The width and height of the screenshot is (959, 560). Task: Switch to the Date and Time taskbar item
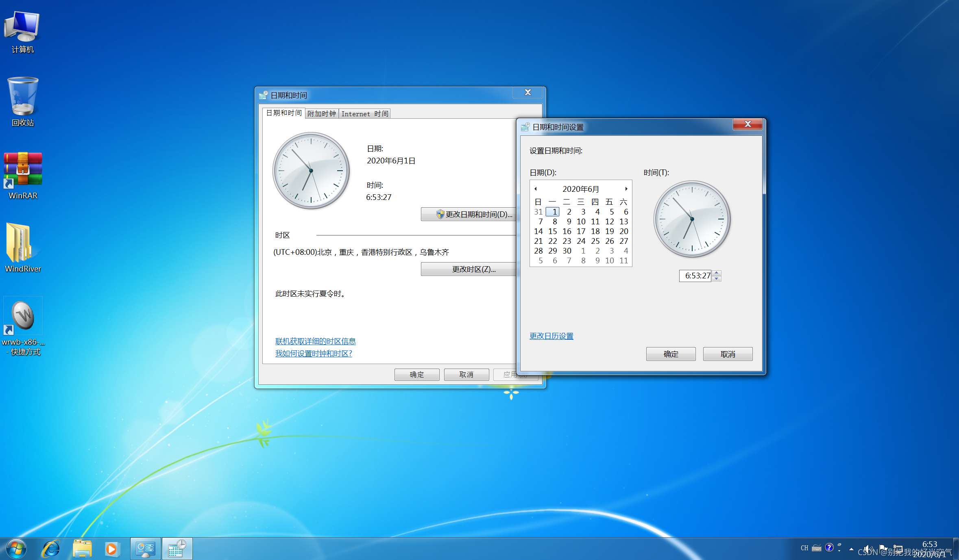[177, 549]
